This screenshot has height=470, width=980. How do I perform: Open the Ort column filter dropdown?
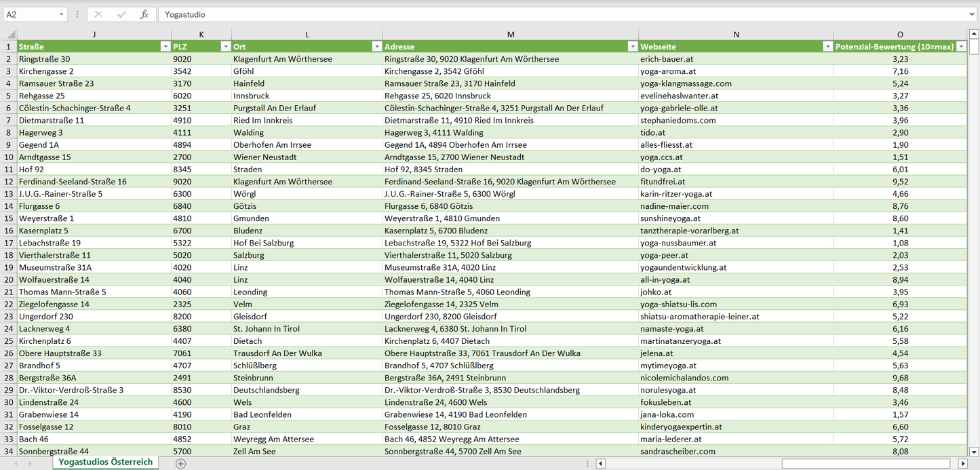coord(376,47)
